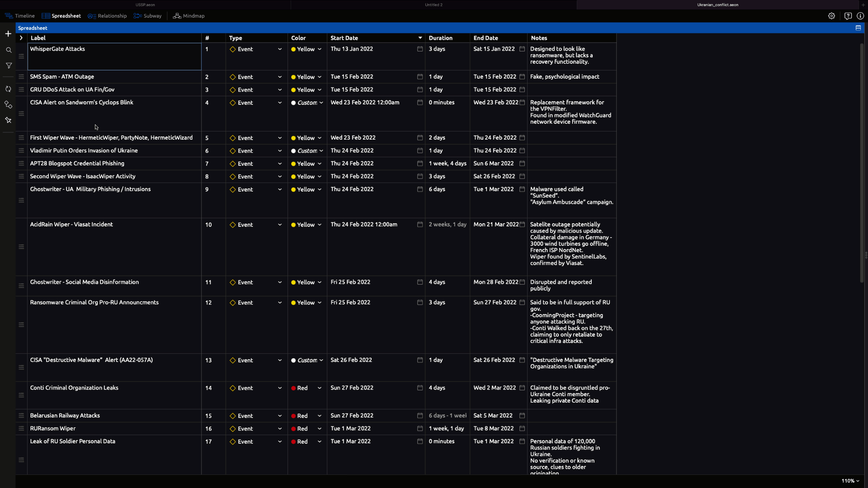Viewport: 868px width, 488px height.
Task: Open the 110% zoom level dropdown
Action: [850, 481]
